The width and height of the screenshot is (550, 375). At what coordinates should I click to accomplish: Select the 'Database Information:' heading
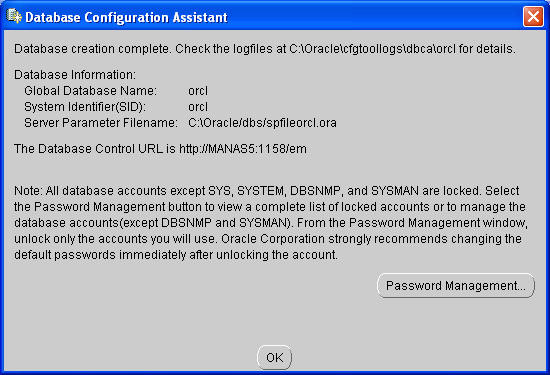pos(75,75)
